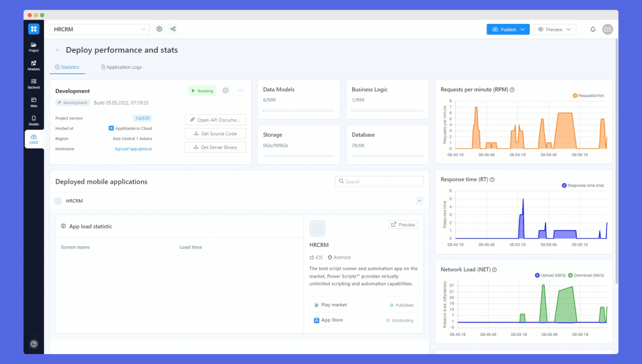Viewport: 642px width, 364px height.
Task: Focus the Search field for deployed mobile applications
Action: 379,182
